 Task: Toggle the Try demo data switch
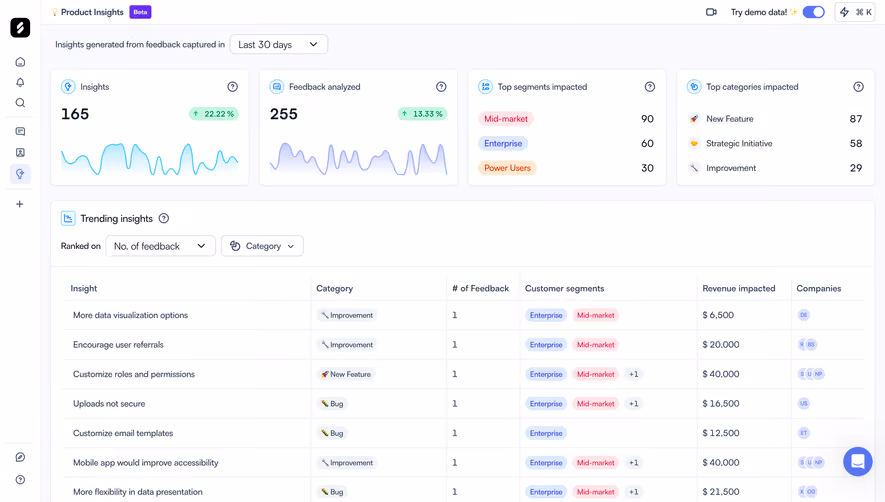tap(814, 12)
